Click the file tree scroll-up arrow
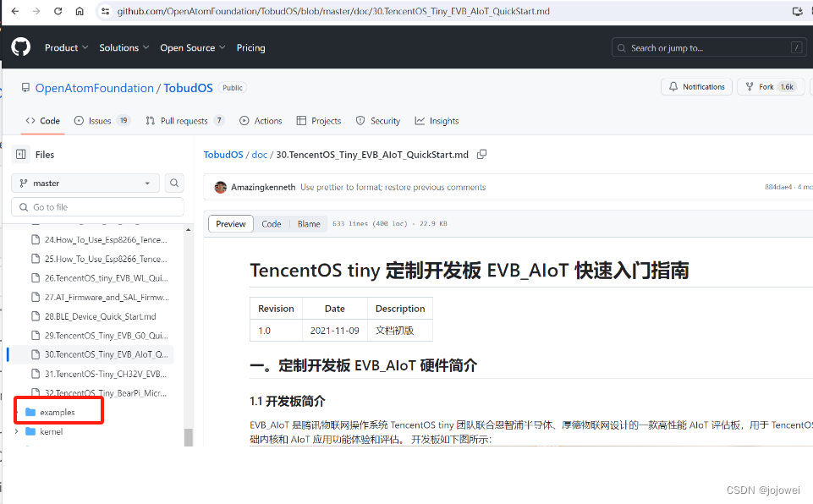 (188, 230)
